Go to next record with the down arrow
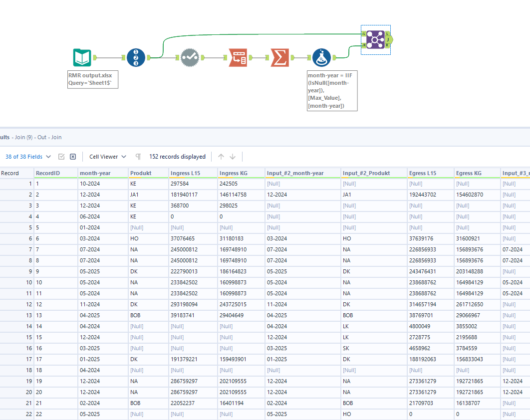The image size is (530, 420). [x=233, y=156]
